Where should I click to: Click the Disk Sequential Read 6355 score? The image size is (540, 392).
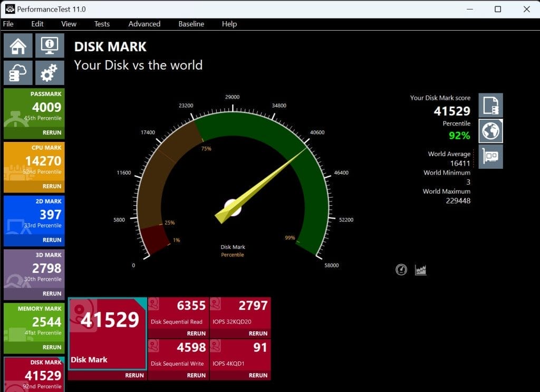pyautogui.click(x=191, y=305)
